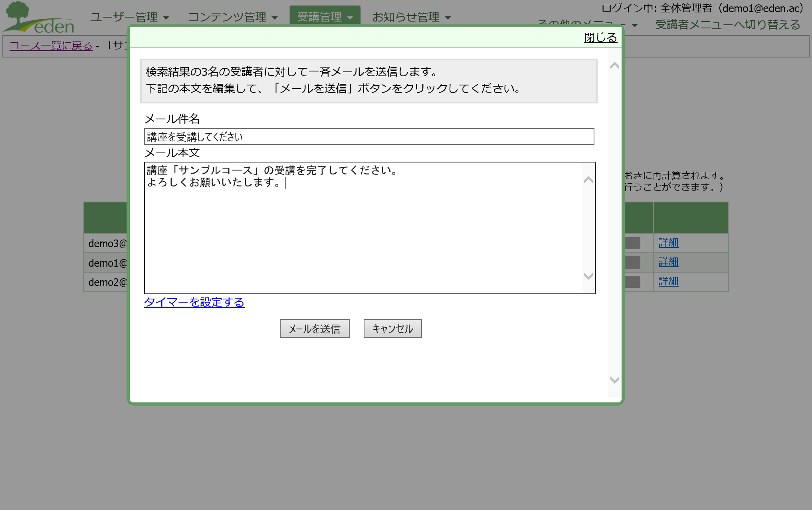Switch to 受講者メニューへ切り替える
Screen dimensions: 812x511
[727, 25]
